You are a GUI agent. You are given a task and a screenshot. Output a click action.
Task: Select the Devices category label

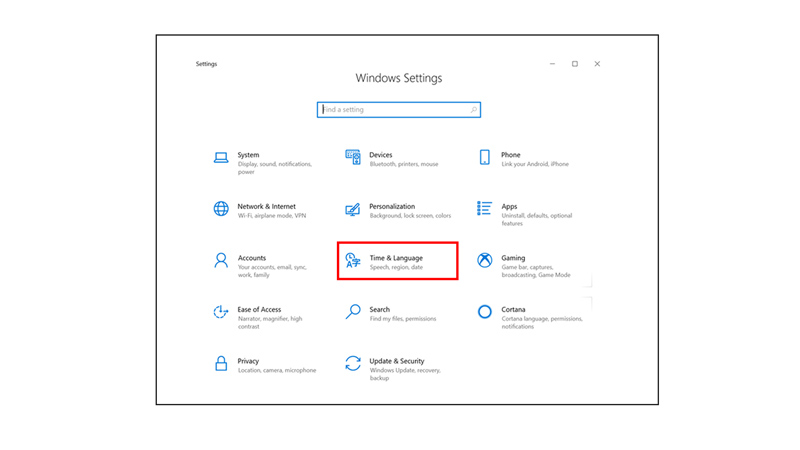pos(381,155)
